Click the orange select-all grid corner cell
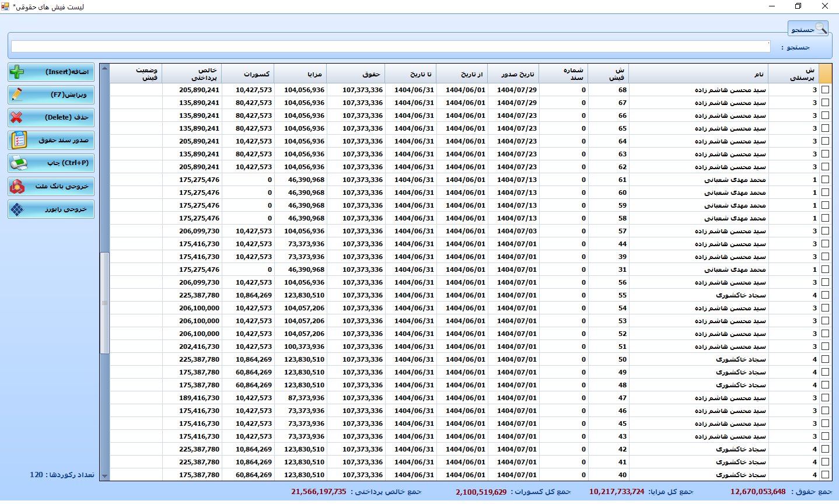The width and height of the screenshot is (839, 504). pyautogui.click(x=825, y=73)
